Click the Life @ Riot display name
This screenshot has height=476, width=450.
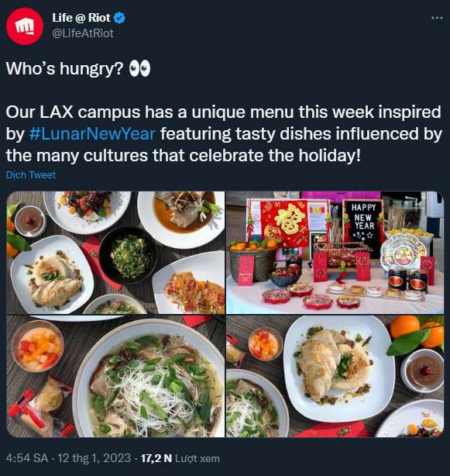pyautogui.click(x=81, y=18)
